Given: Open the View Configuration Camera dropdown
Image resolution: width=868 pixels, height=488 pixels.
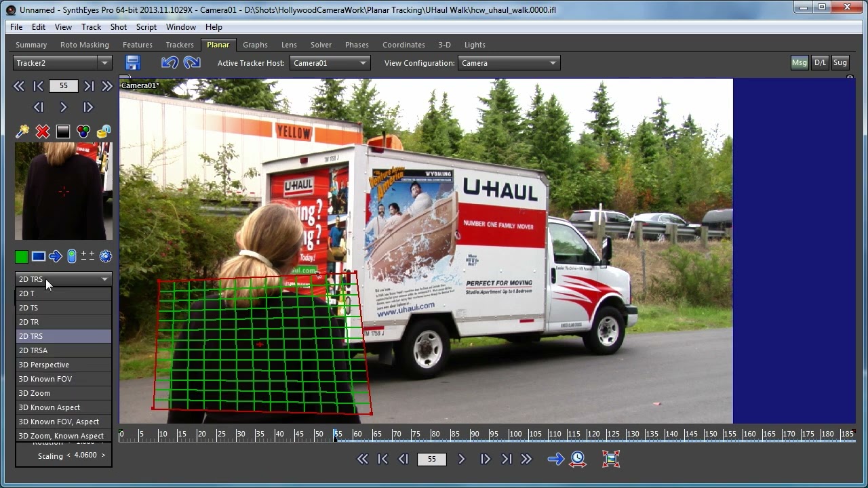Looking at the screenshot, I should [x=509, y=63].
